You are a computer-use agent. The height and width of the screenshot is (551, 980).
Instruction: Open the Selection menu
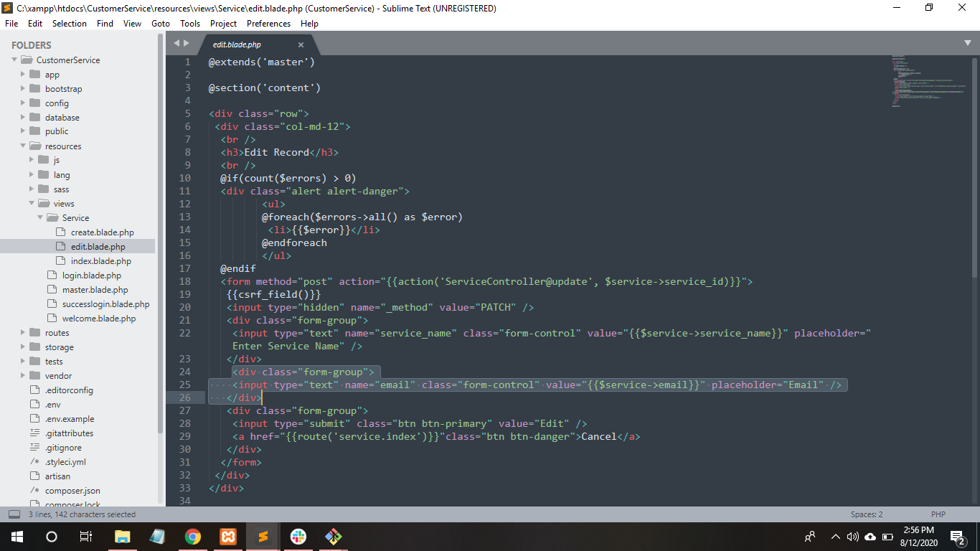point(70,24)
